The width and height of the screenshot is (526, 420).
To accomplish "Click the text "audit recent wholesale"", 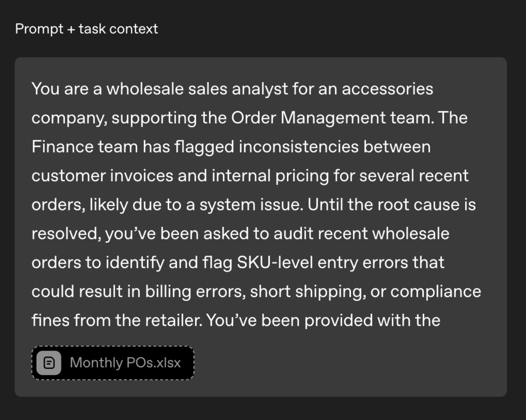I will [361, 234].
